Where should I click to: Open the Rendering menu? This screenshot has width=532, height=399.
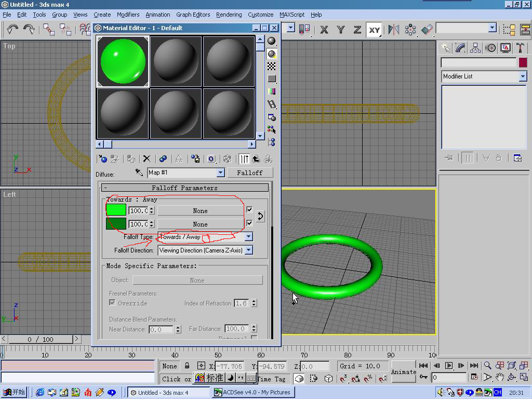[229, 15]
